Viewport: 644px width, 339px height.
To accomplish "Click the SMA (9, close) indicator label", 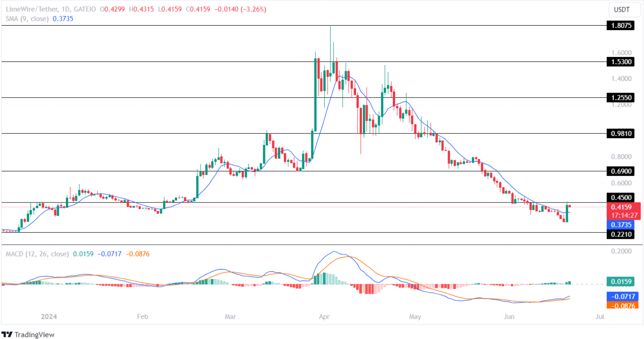I will click(28, 19).
